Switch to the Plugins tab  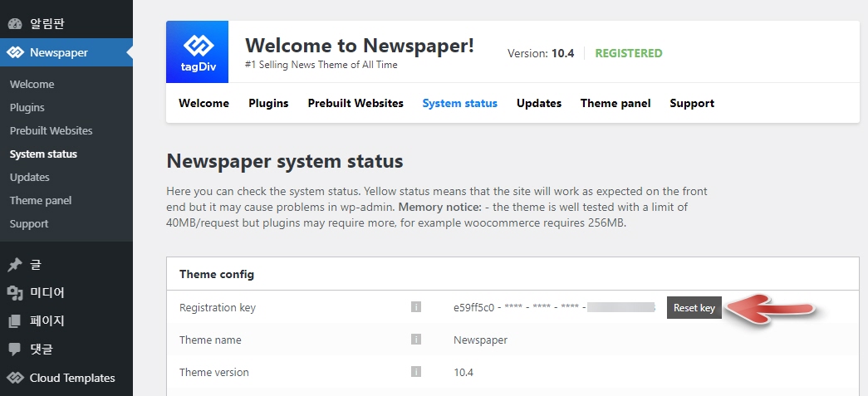pos(268,103)
